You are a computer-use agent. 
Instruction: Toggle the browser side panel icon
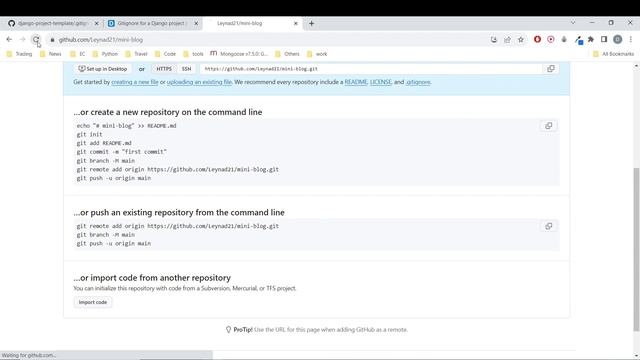(x=604, y=39)
